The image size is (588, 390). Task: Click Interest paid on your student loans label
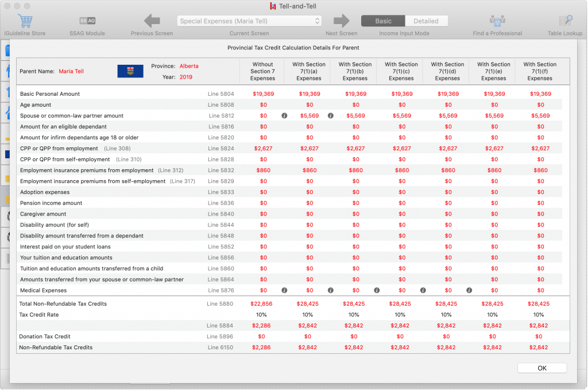pos(65,247)
